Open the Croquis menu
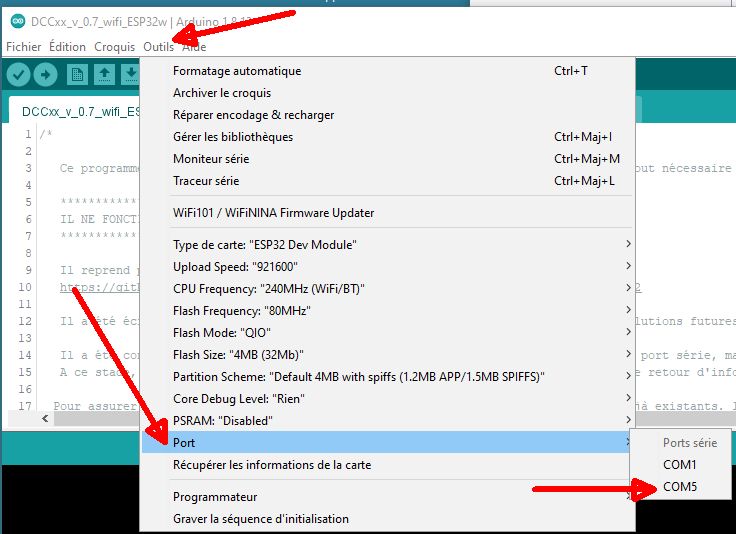Viewport: 736px width, 534px height. [x=115, y=47]
